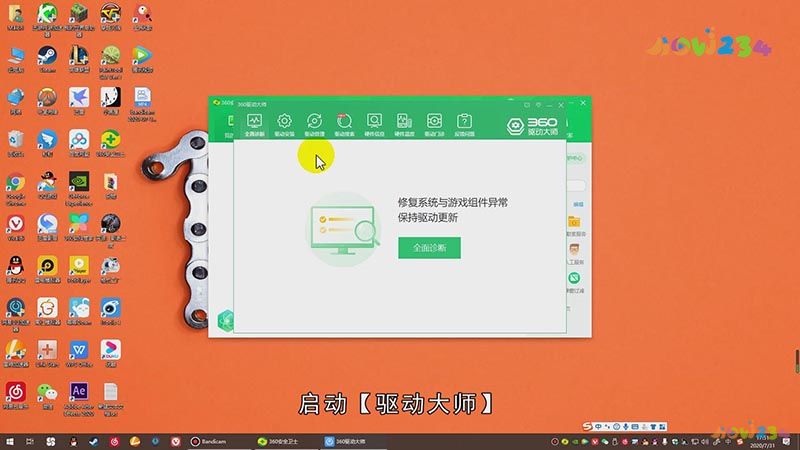Open the skin icon in 360驱动大师 title bar
Viewport: 800px width, 450px height.
coord(527,105)
